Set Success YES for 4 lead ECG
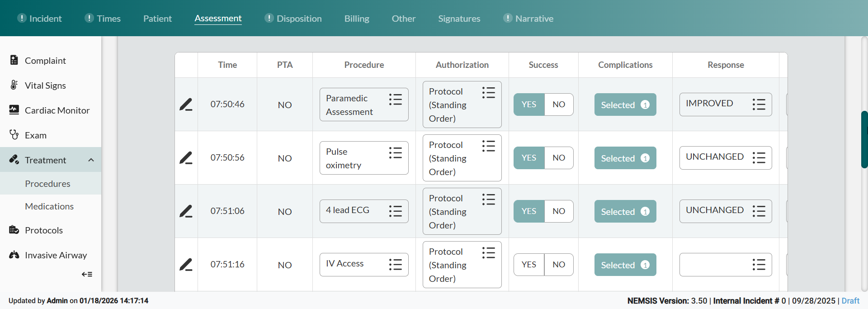Screen dimensions: 868x309 click(529, 211)
